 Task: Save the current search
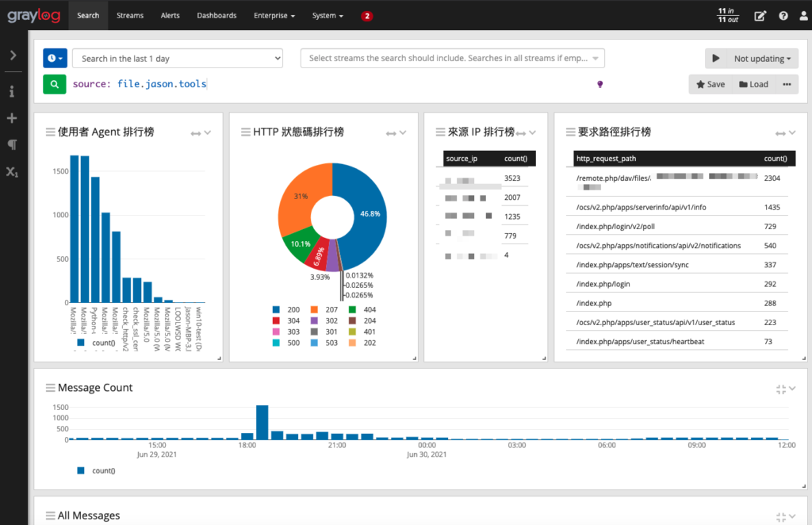click(710, 84)
